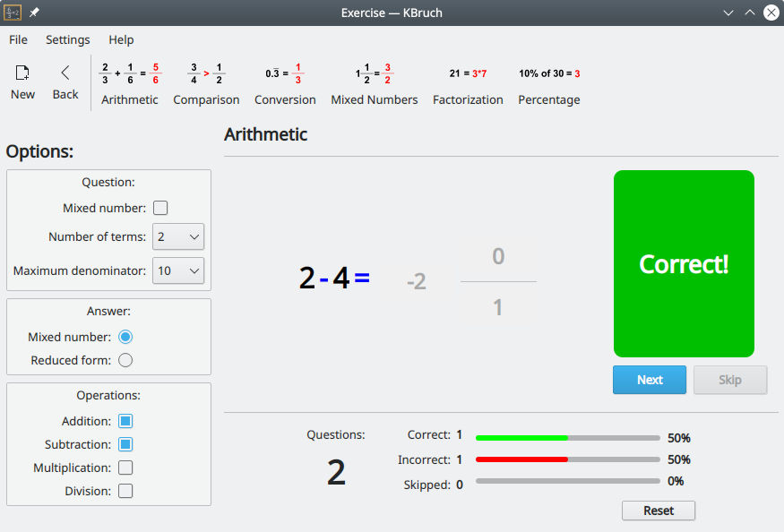Select the Mixed Numbers exercise

pos(374,73)
